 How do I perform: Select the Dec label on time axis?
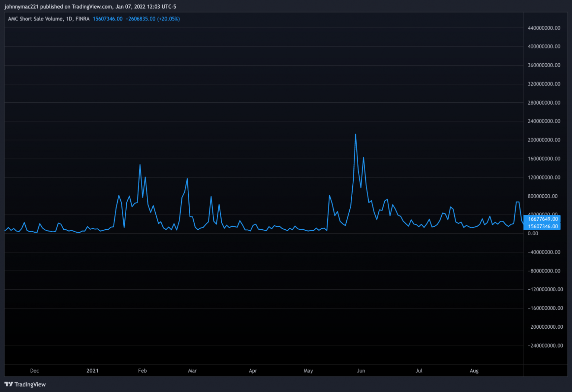tap(34, 371)
